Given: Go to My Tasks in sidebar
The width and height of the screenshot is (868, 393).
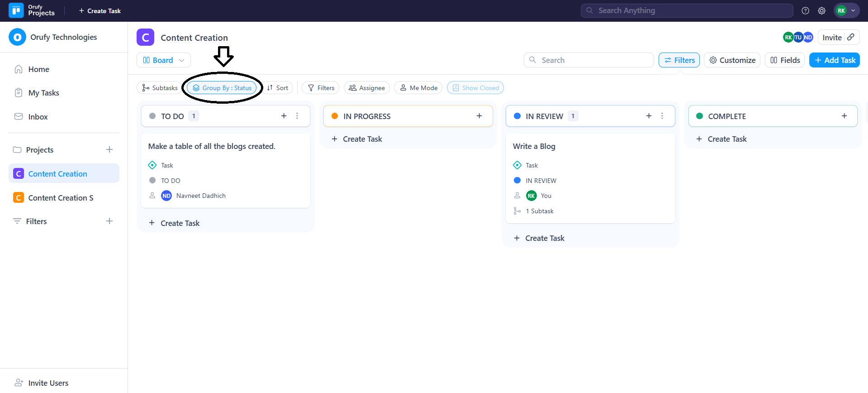Looking at the screenshot, I should click(43, 93).
